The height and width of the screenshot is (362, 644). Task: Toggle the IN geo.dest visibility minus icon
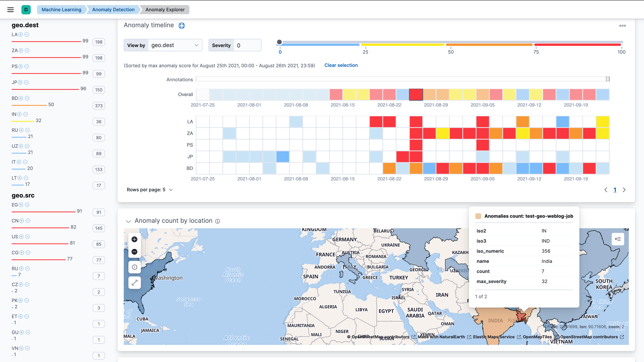point(26,114)
